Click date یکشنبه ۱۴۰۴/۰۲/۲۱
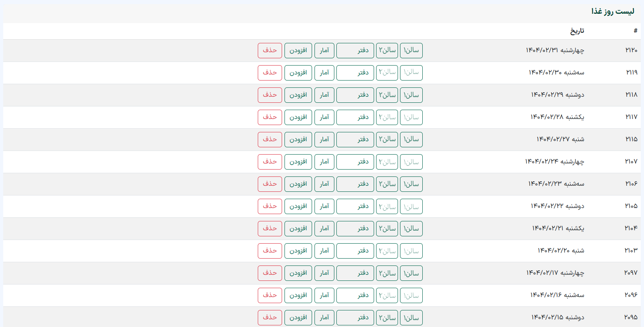Image resolution: width=644 pixels, height=327 pixels. [x=558, y=228]
